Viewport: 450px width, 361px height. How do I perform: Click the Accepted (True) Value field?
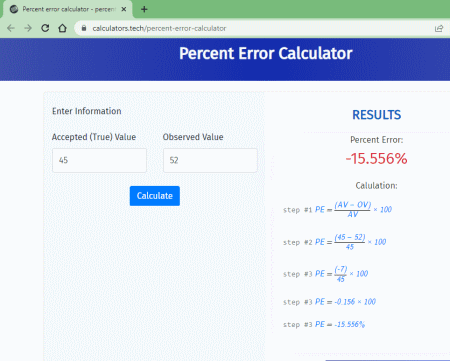click(99, 160)
